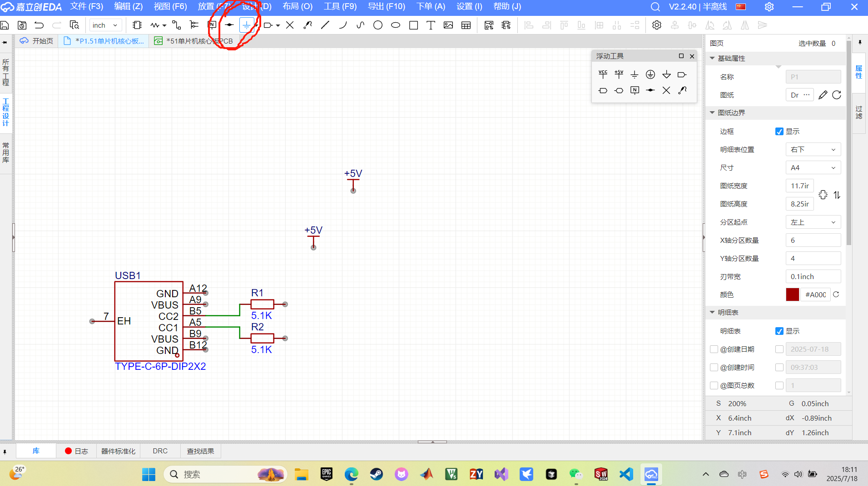Uncheck the 边框 显示 checkbox

[779, 132]
